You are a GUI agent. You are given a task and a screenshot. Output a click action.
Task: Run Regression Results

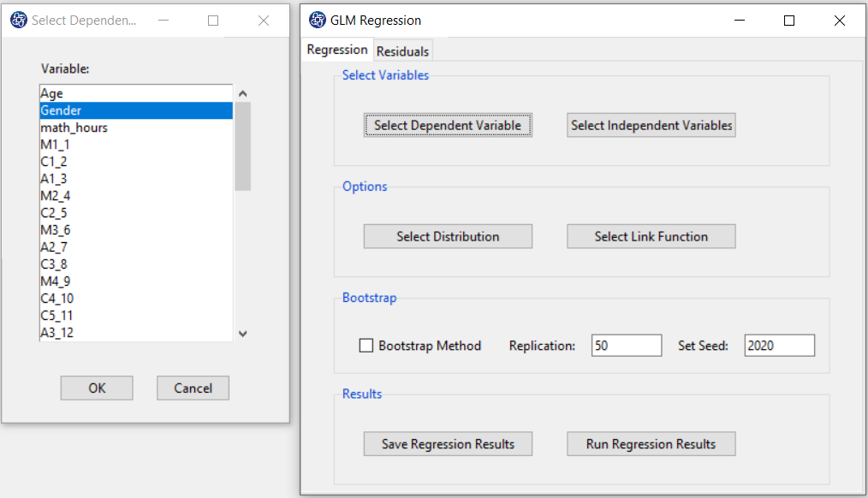(x=651, y=444)
